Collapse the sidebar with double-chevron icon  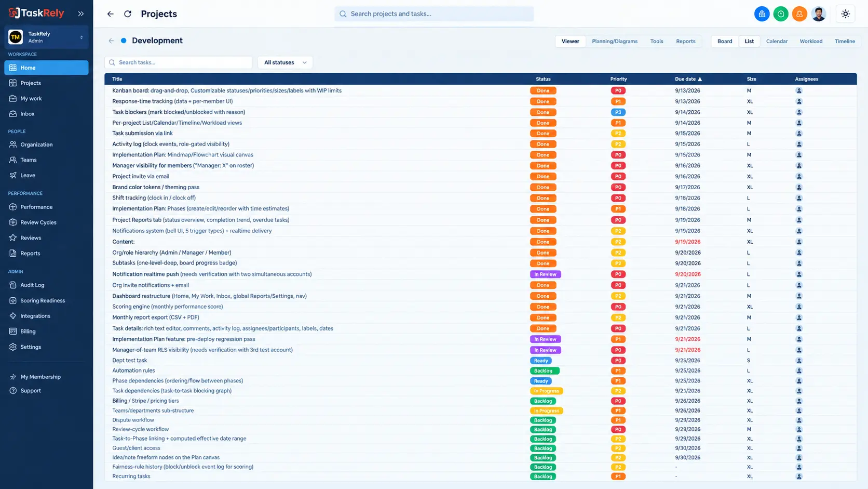pyautogui.click(x=81, y=14)
